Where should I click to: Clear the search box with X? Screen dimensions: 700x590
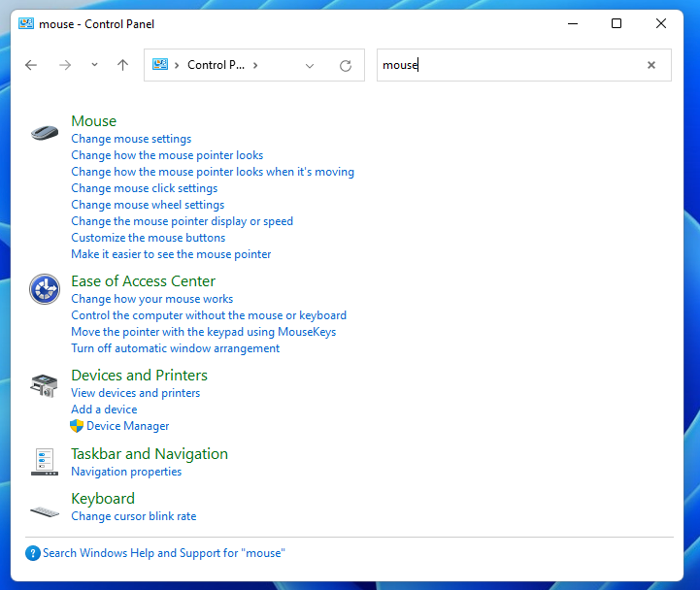pyautogui.click(x=651, y=65)
